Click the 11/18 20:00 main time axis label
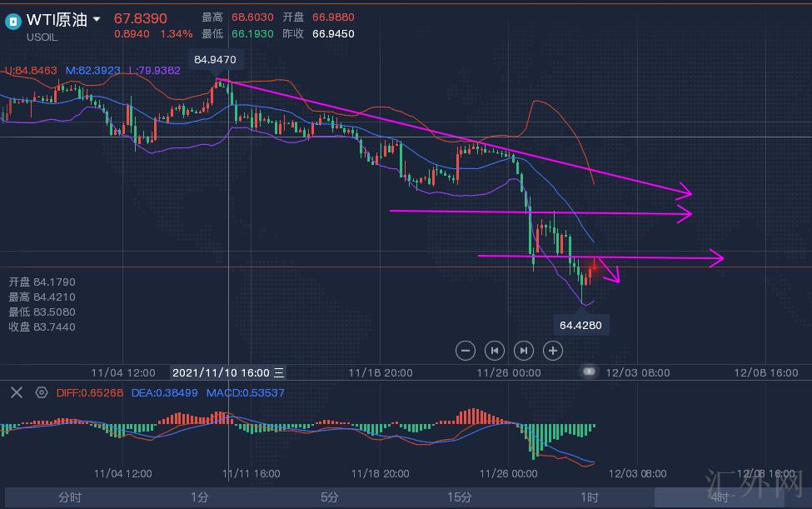The width and height of the screenshot is (812, 509). (380, 373)
